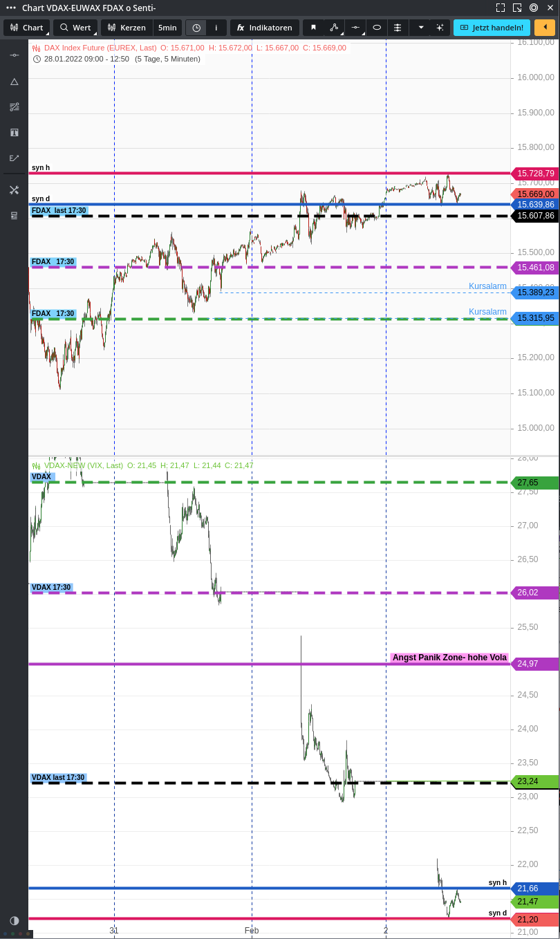Expand the 5min timeframe selector
The width and height of the screenshot is (560, 939).
(x=167, y=28)
